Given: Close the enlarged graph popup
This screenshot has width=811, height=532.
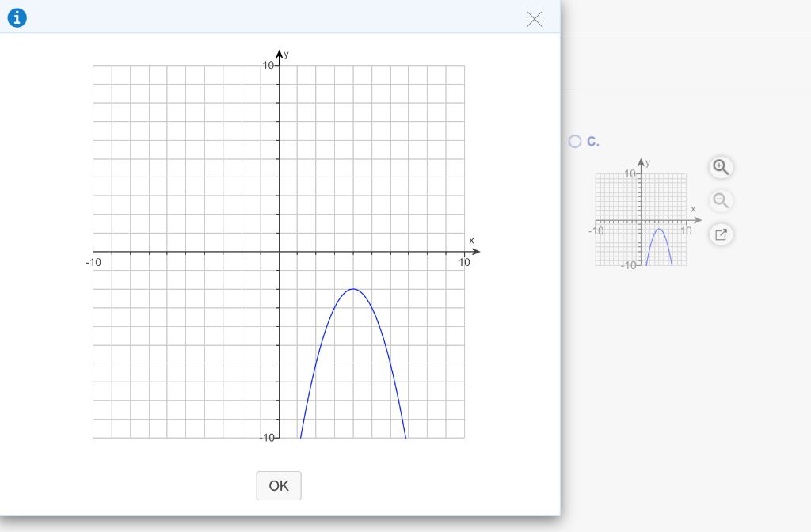Looking at the screenshot, I should pos(535,20).
